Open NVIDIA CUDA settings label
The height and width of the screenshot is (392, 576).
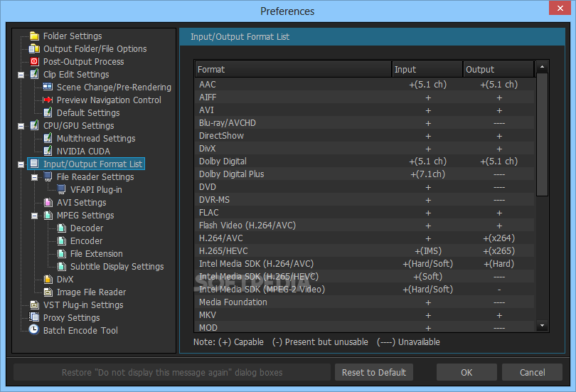(83, 152)
